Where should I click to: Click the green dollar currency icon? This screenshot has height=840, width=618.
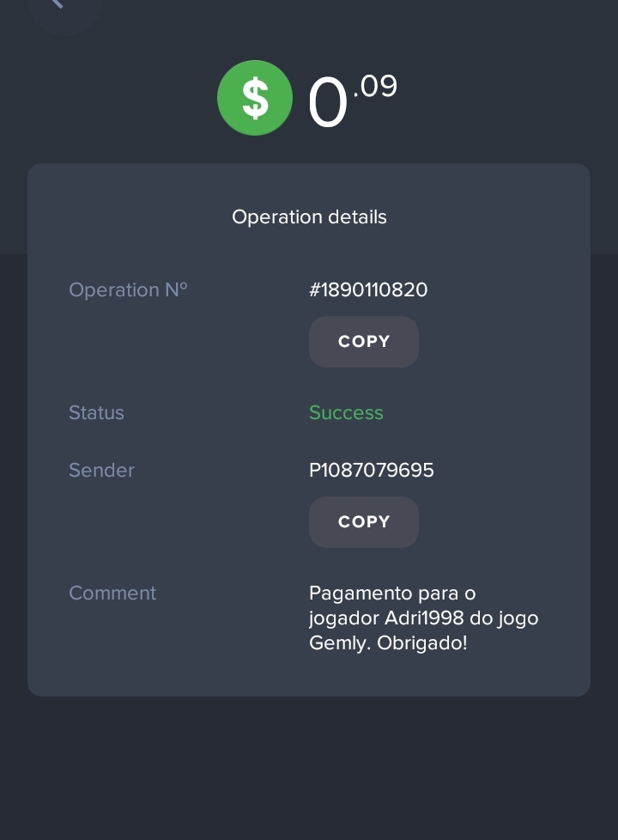pos(254,98)
